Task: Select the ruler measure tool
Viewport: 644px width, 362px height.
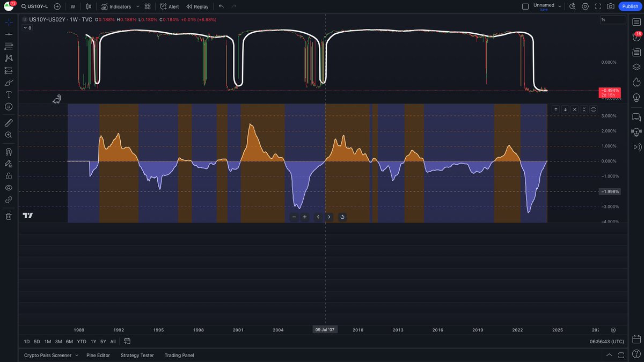Action: click(9, 123)
